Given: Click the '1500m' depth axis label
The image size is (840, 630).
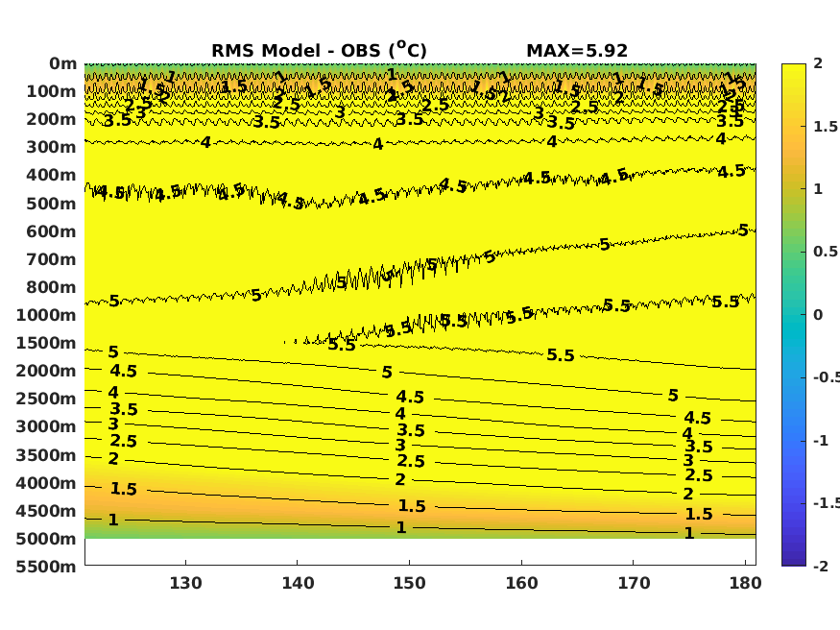Looking at the screenshot, I should point(47,344).
